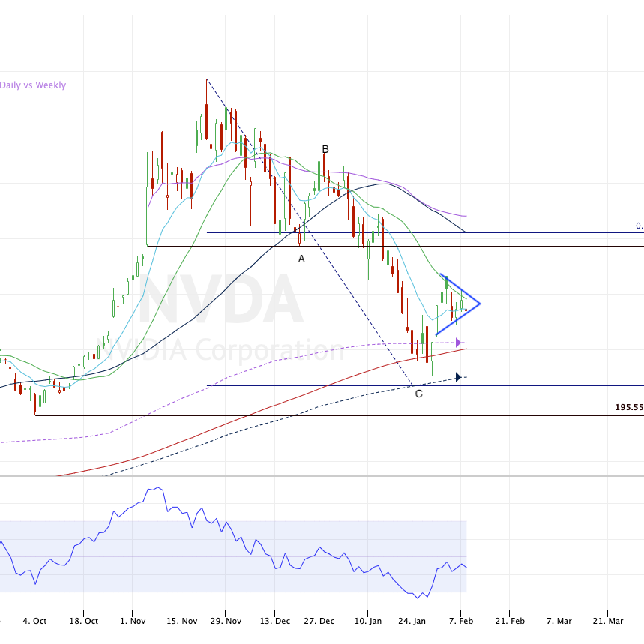Pick the '24. Jan' date on axis

click(x=413, y=622)
